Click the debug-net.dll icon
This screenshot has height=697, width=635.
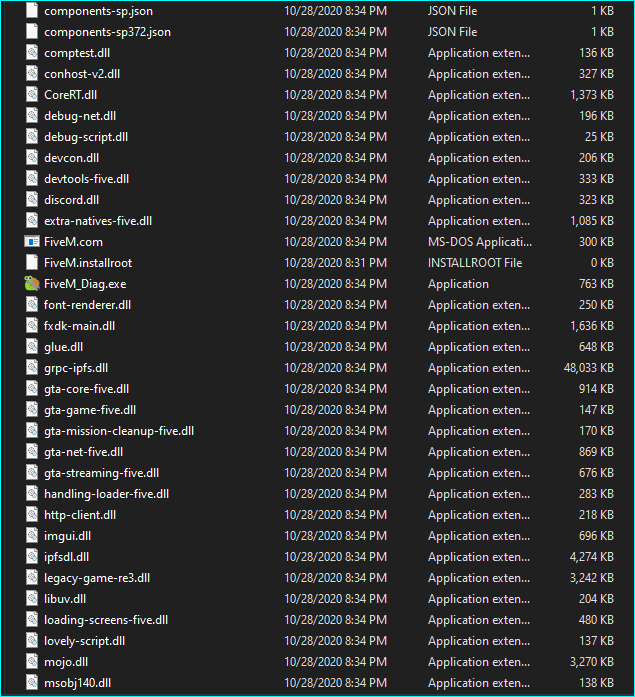coord(32,116)
